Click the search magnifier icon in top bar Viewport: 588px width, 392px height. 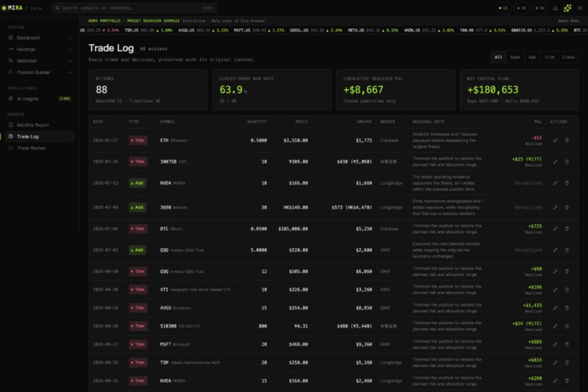58,8
